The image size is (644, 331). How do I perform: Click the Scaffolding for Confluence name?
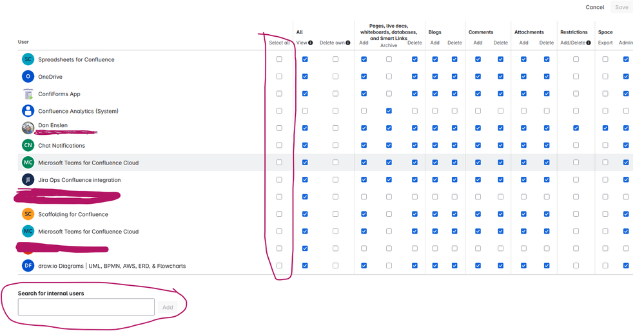73,215
